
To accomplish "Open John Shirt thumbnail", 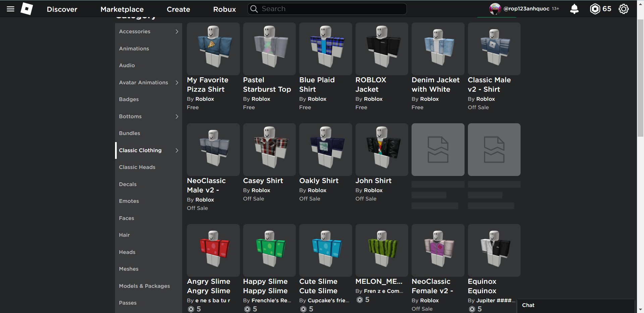I will (x=382, y=150).
